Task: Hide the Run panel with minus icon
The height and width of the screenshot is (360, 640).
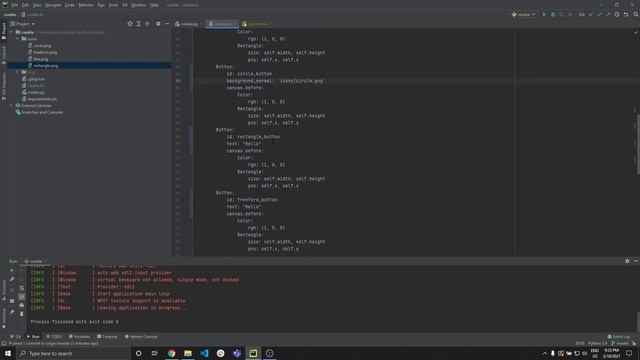Action: (636, 261)
